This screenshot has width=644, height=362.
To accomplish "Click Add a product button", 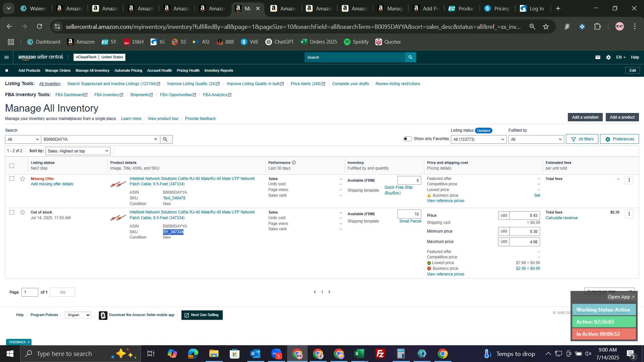I will point(622,117).
